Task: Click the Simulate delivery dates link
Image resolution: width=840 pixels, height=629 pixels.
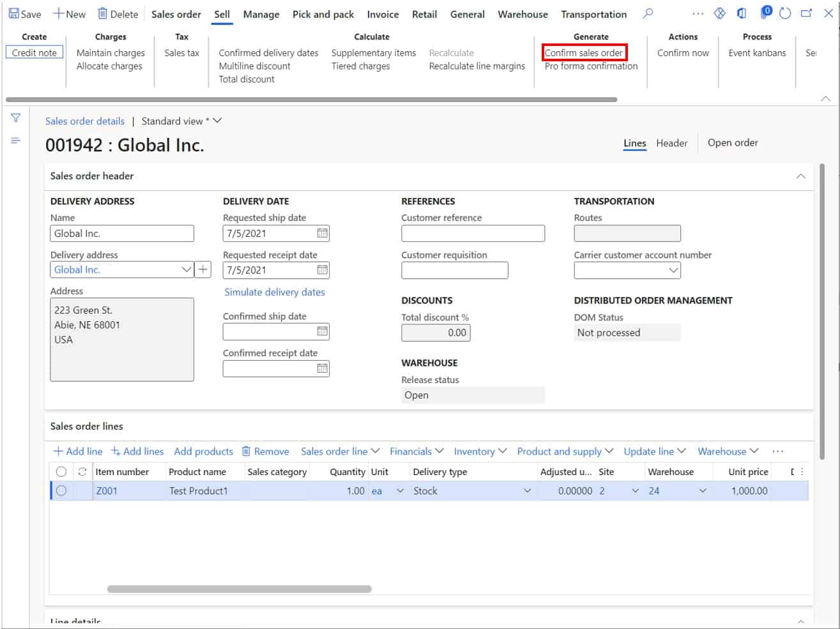Action: tap(275, 292)
